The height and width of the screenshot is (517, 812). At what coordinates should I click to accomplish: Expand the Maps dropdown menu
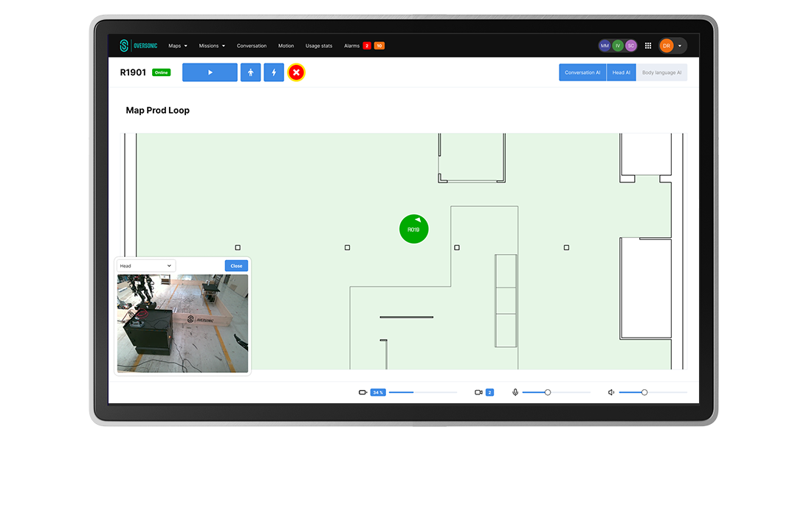click(x=178, y=46)
